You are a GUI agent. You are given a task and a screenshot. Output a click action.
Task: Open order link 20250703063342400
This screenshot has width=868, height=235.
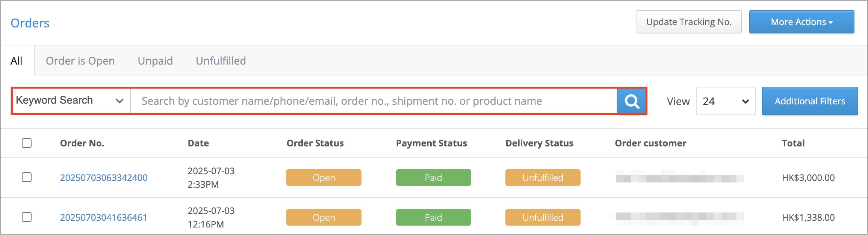(x=104, y=178)
